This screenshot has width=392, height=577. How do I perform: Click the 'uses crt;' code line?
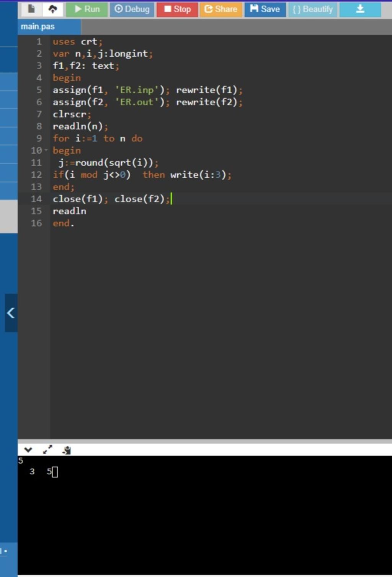tap(77, 41)
